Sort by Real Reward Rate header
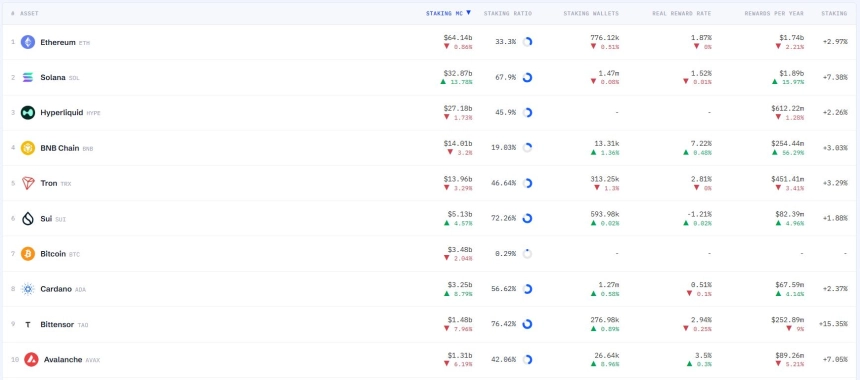This screenshot has width=860, height=380. click(682, 13)
